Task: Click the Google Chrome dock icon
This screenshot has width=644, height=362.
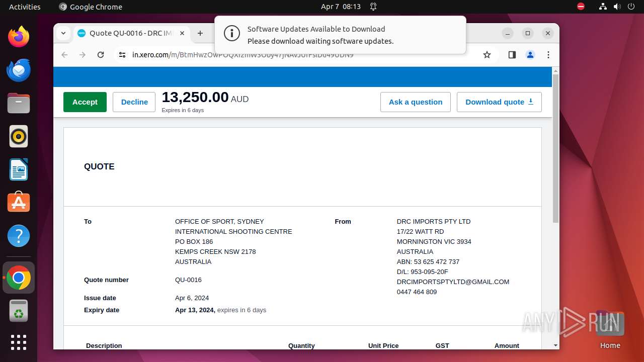Action: pos(19,278)
